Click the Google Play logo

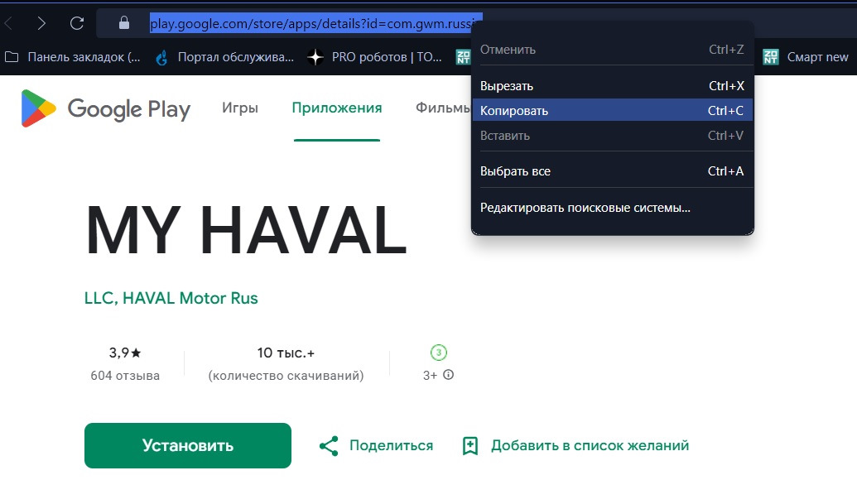105,108
